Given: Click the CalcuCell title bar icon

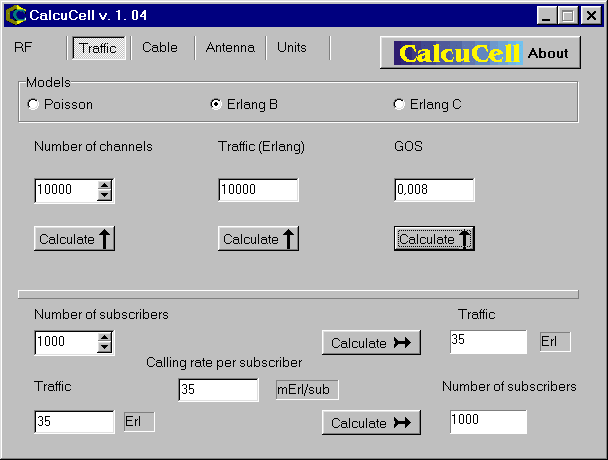Looking at the screenshot, I should click(x=16, y=16).
